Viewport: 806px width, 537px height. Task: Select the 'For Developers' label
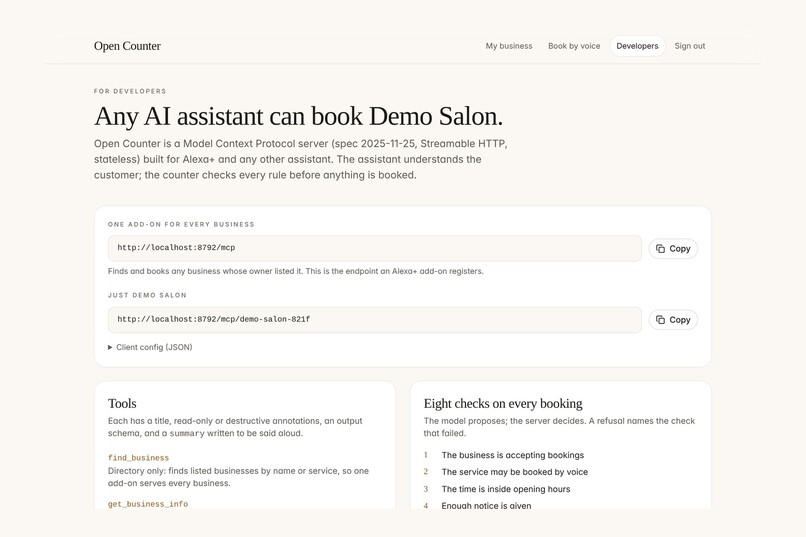[x=130, y=91]
